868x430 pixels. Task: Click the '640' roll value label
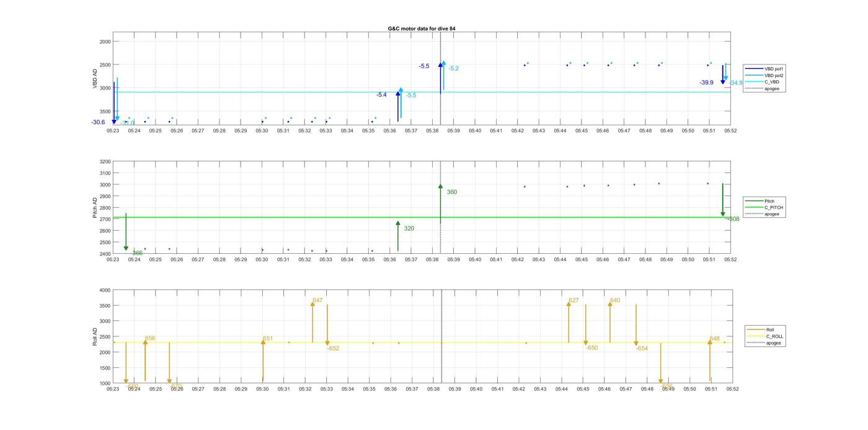615,300
